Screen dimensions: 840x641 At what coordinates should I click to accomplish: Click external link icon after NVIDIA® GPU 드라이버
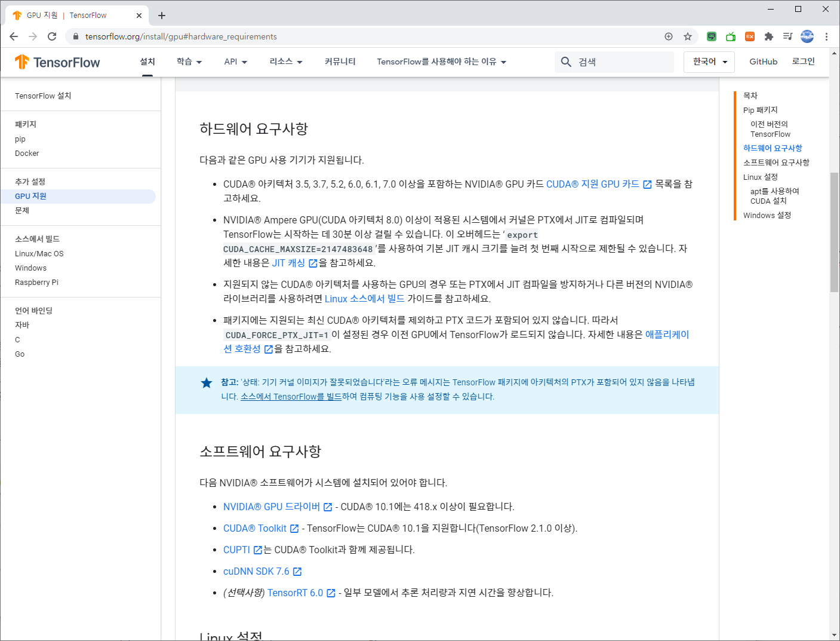click(328, 507)
